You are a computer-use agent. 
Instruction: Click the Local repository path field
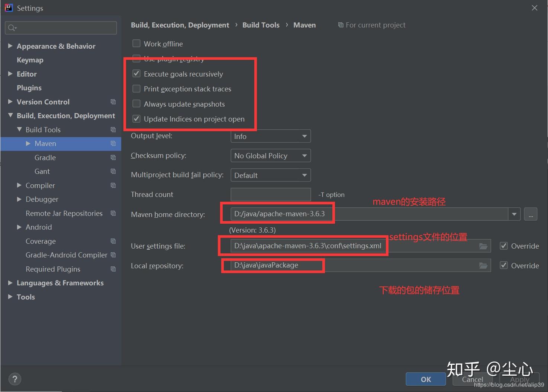(361, 265)
